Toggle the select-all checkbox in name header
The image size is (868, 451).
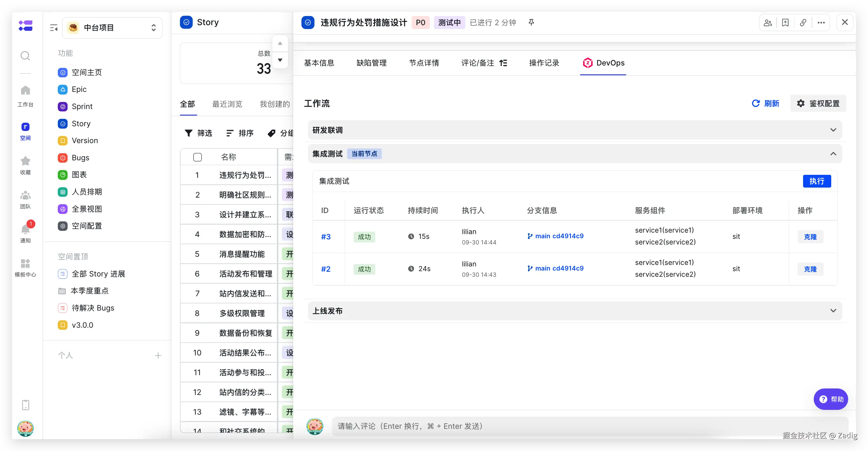197,157
